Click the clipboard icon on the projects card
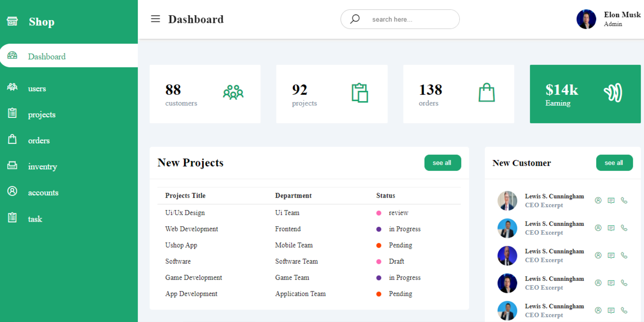Image resolution: width=644 pixels, height=322 pixels. coord(360,93)
